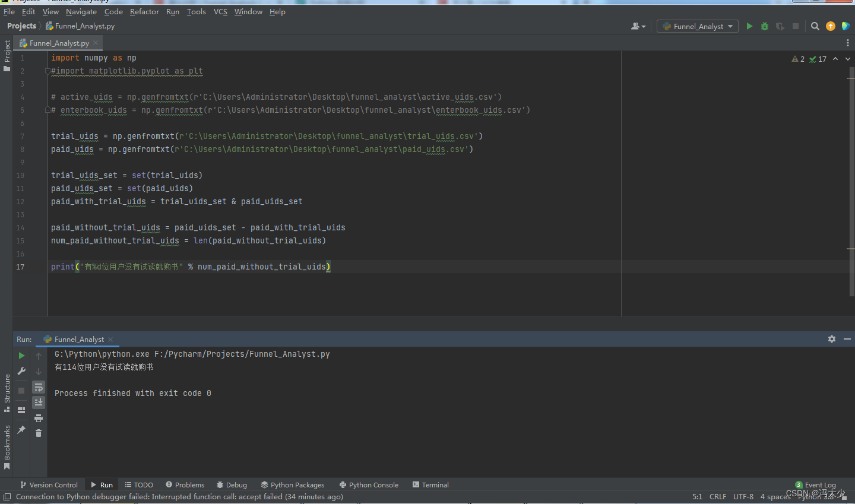Rerun Funnel_Analyst in Run panel

pyautogui.click(x=21, y=356)
